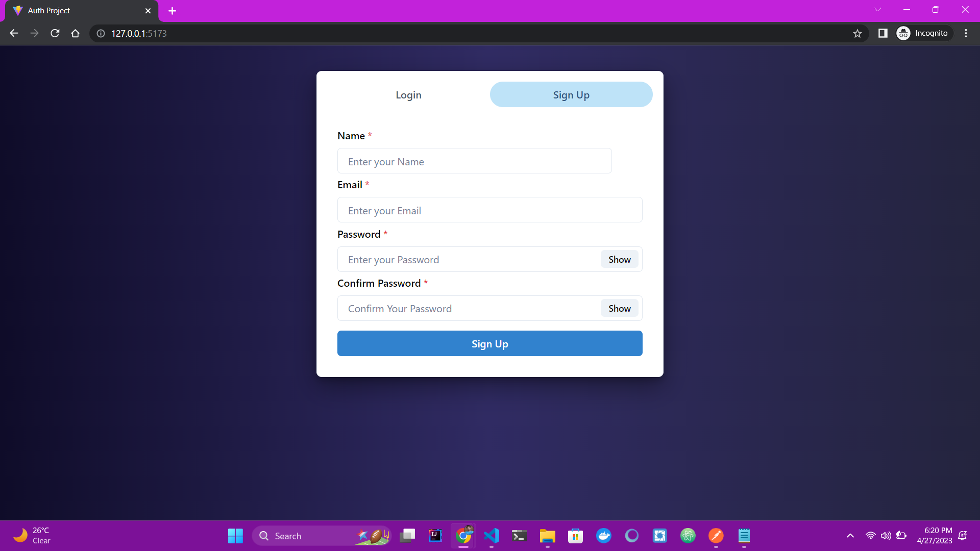Viewport: 980px width, 551px height.
Task: Toggle Show for the Password field
Action: [619, 259]
